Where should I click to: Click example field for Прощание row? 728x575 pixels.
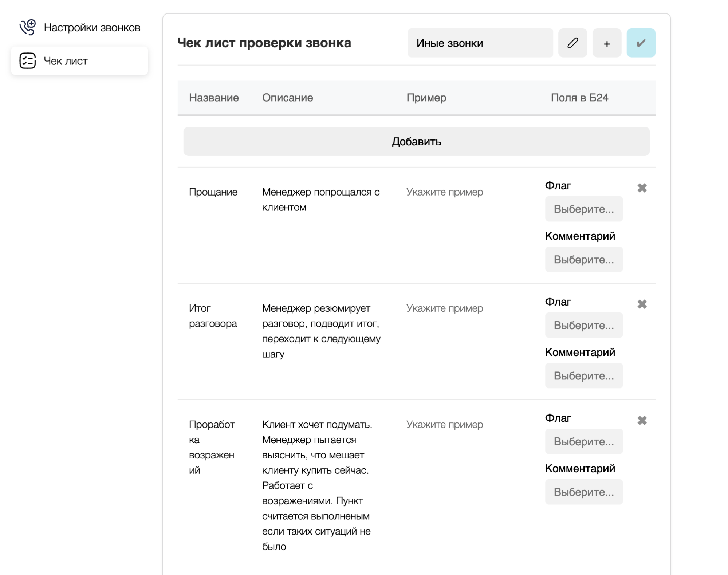click(x=445, y=192)
